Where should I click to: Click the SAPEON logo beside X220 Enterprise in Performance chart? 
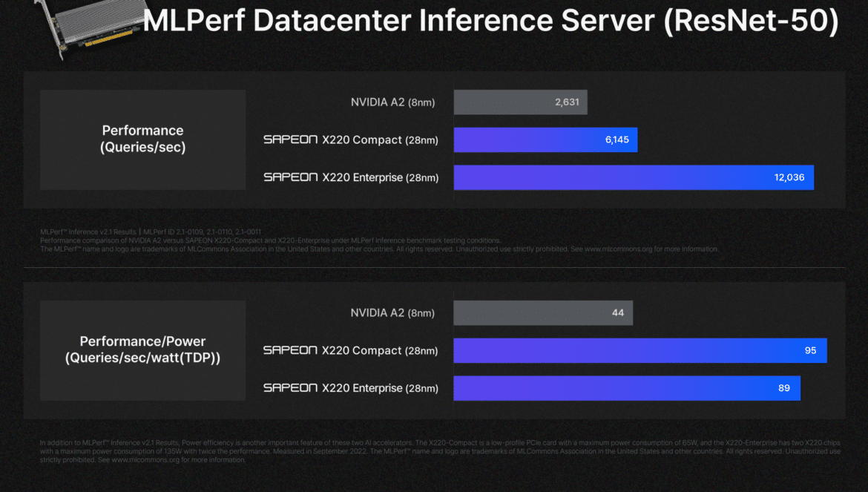coord(291,177)
